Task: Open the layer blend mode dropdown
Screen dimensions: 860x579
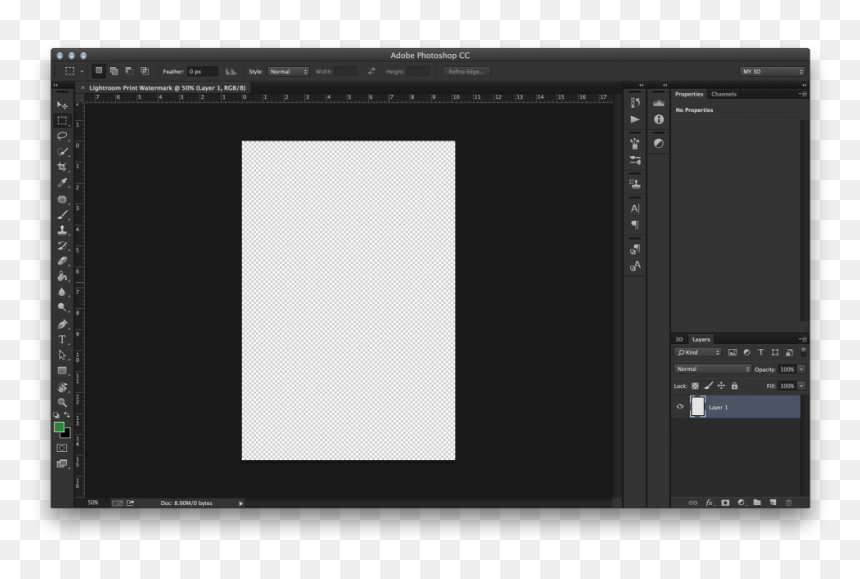Action: 712,369
